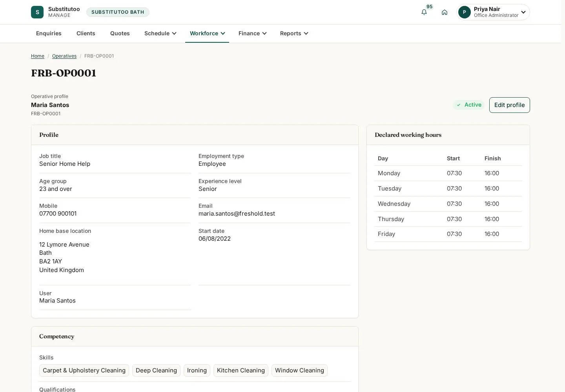Image resolution: width=565 pixels, height=392 pixels.
Task: Open the Clients section
Action: 86,33
